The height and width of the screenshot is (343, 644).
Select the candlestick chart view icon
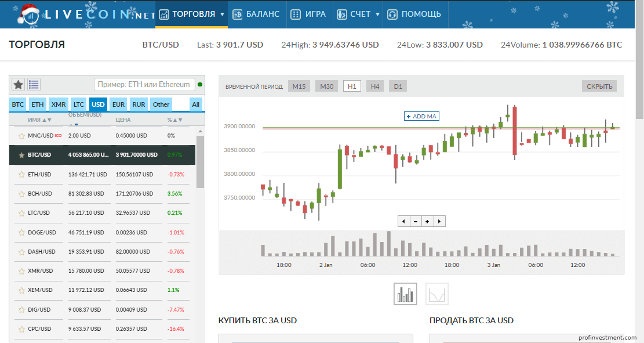[x=405, y=294]
